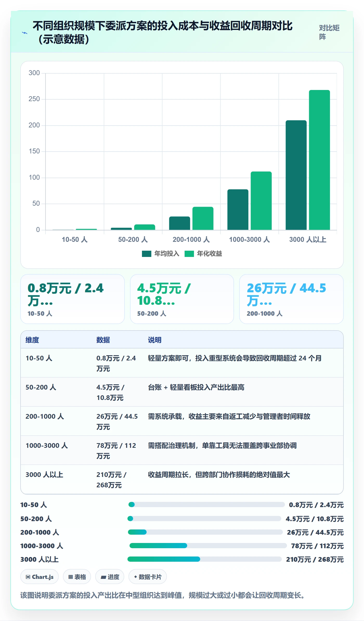Select the 50-200 人 data card
The width and height of the screenshot is (364, 621).
click(x=182, y=299)
